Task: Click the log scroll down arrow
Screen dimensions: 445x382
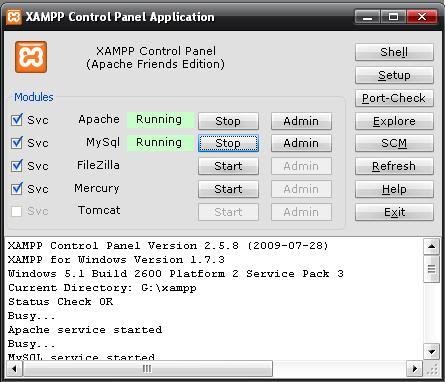Action: (x=431, y=352)
